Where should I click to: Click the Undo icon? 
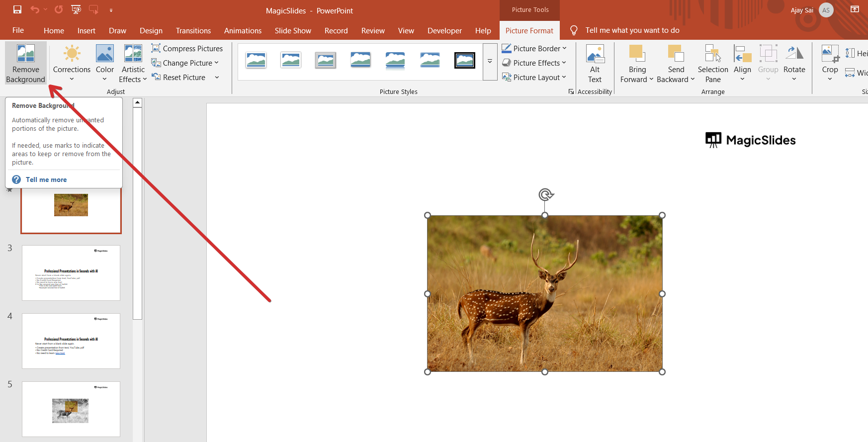[34, 9]
